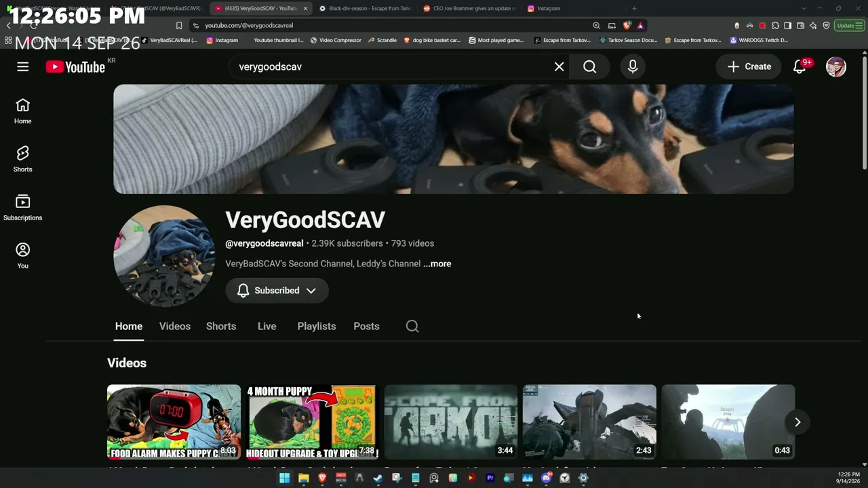Open the WARDOGS Twitch bookmark
The image size is (868, 488).
point(759,40)
